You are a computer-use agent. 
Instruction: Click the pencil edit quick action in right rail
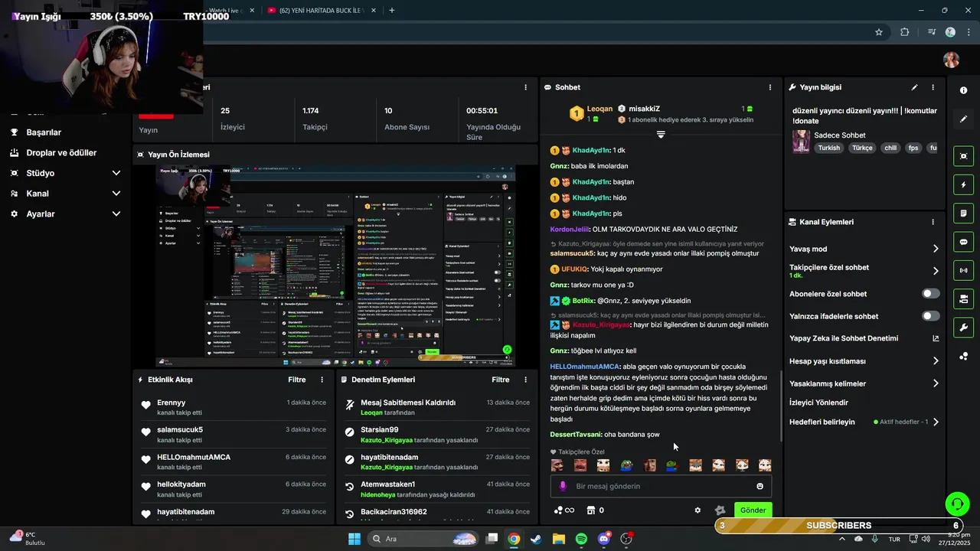point(963,119)
